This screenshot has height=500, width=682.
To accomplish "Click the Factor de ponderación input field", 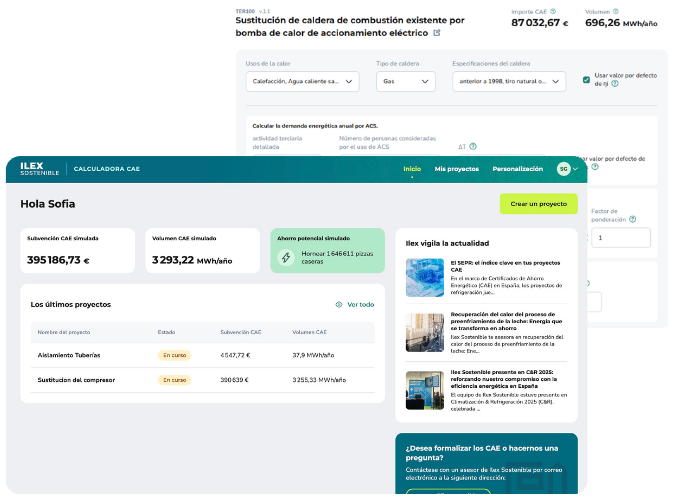I will click(x=620, y=238).
